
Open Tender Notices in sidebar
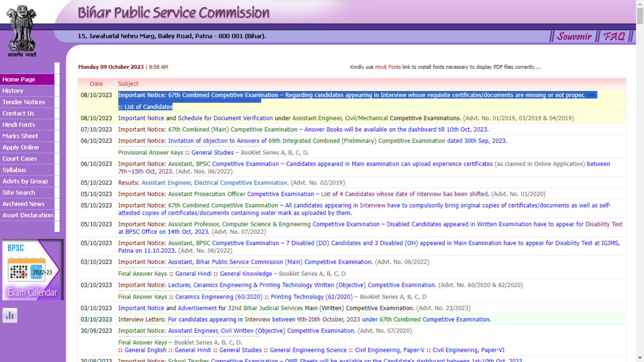point(27,102)
